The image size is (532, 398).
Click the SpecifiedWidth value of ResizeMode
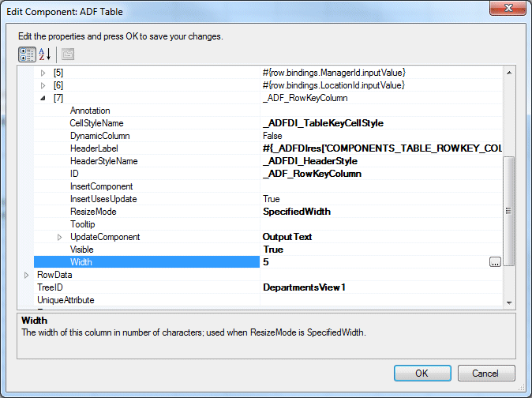tap(297, 212)
